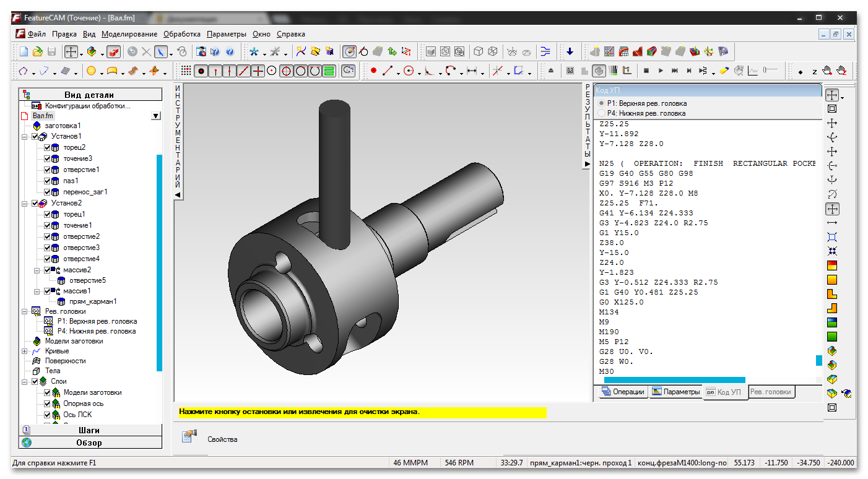Click the green arrows toolbar icon
The width and height of the screenshot is (868, 479).
392,51
